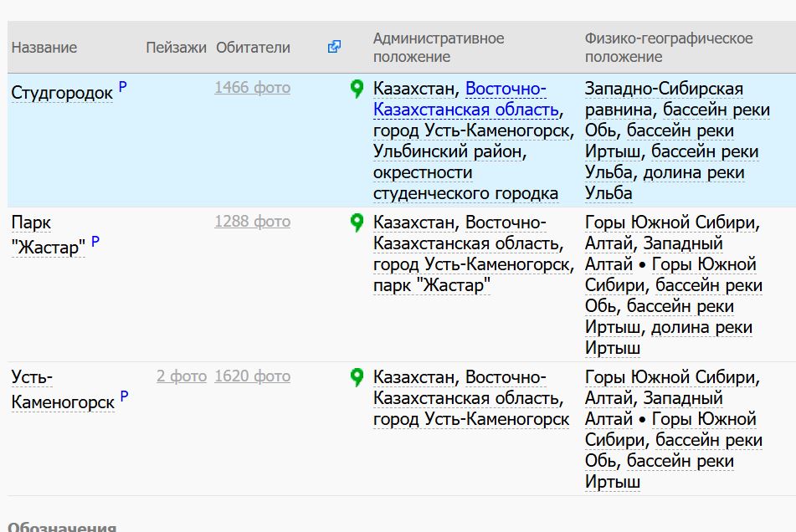Click the green map pin for Студгородок

pos(357,89)
